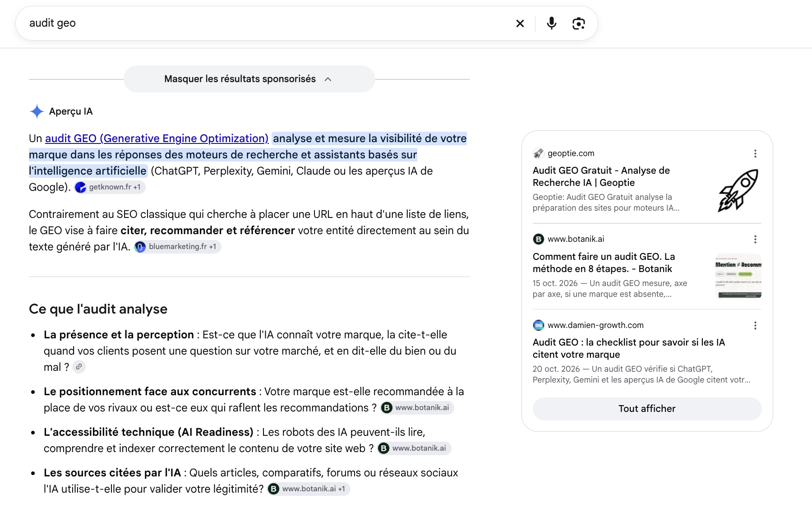Image resolution: width=812 pixels, height=517 pixels.
Task: Click the rocket thumbnail of Geoptie result
Action: pyautogui.click(x=738, y=190)
